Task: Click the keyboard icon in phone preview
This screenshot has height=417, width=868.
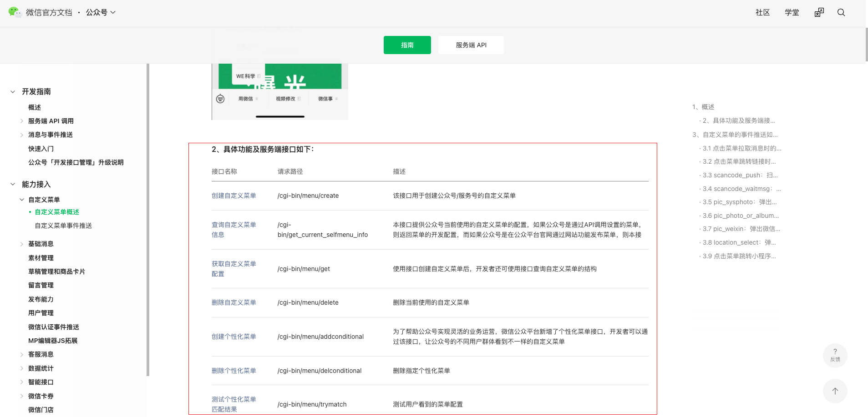Action: click(220, 99)
